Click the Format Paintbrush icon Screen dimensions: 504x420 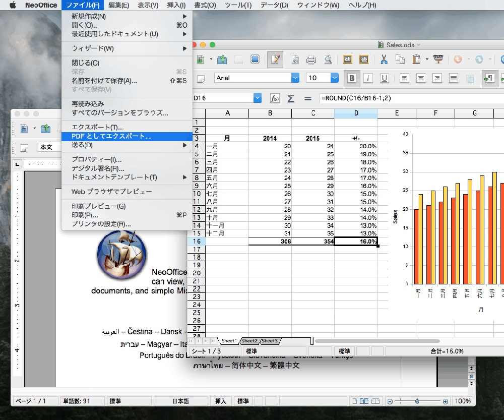point(438,59)
